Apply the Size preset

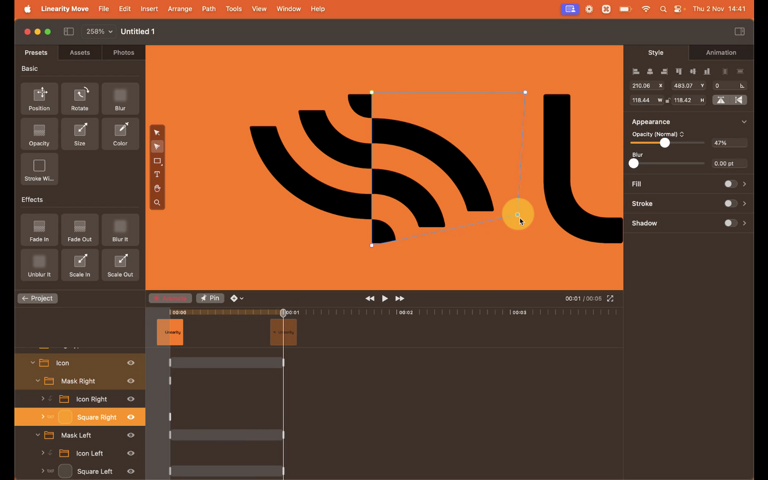click(80, 134)
